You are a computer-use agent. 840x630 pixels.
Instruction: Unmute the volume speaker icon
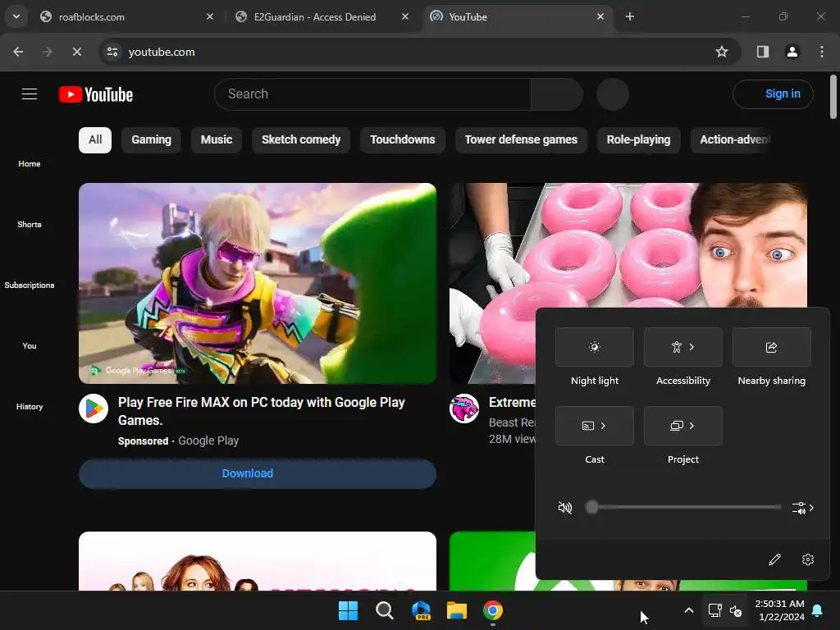point(565,507)
